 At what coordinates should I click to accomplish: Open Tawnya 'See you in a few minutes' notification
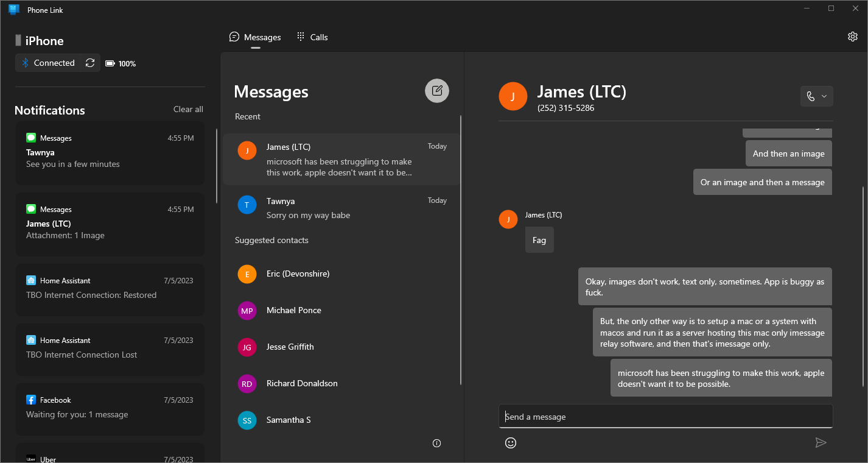tap(110, 153)
